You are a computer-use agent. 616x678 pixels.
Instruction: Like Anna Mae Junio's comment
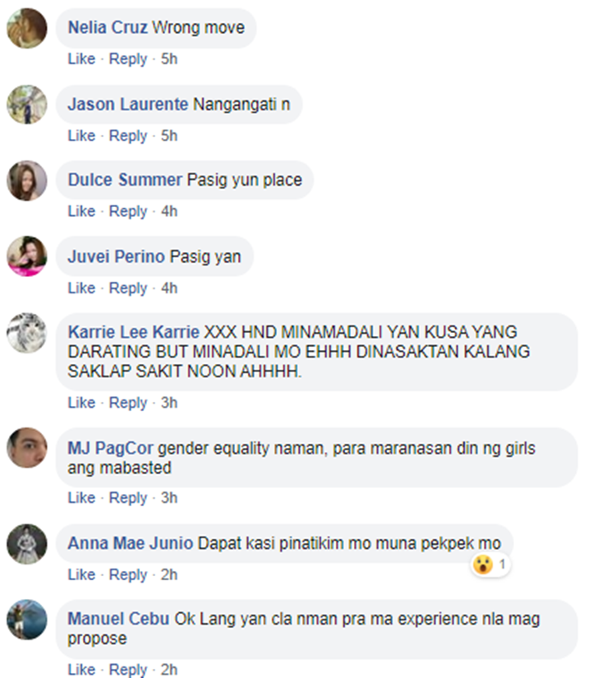pos(81,574)
